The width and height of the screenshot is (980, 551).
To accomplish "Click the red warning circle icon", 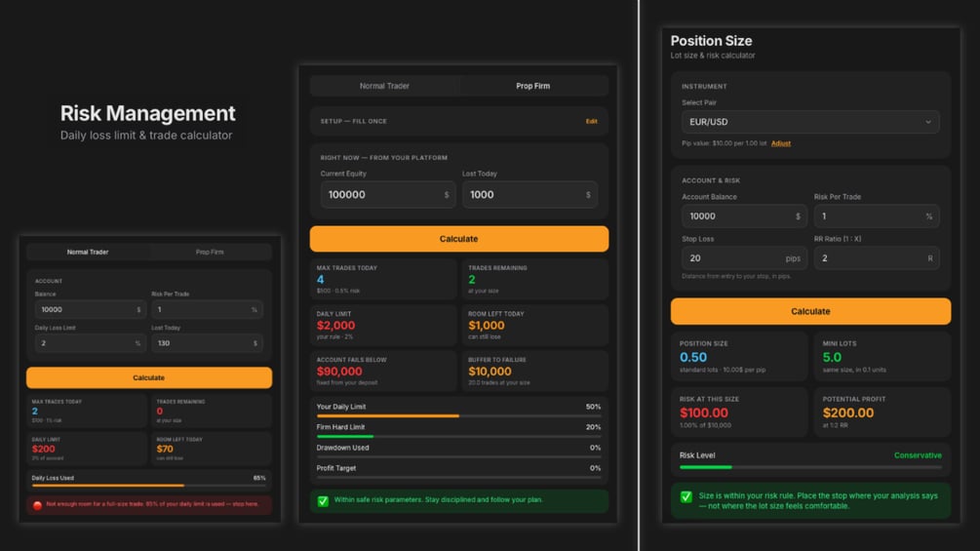I will tap(37, 505).
